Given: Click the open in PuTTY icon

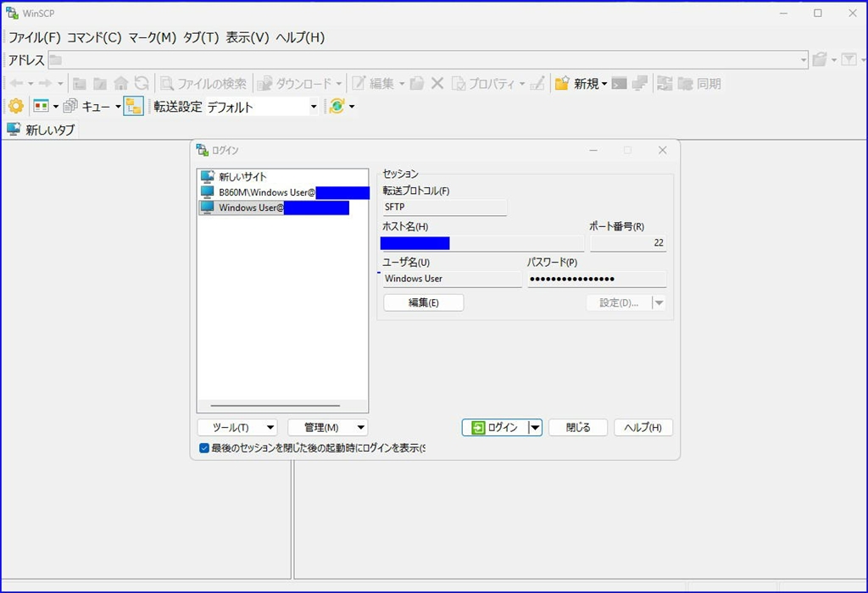Looking at the screenshot, I should point(640,84).
